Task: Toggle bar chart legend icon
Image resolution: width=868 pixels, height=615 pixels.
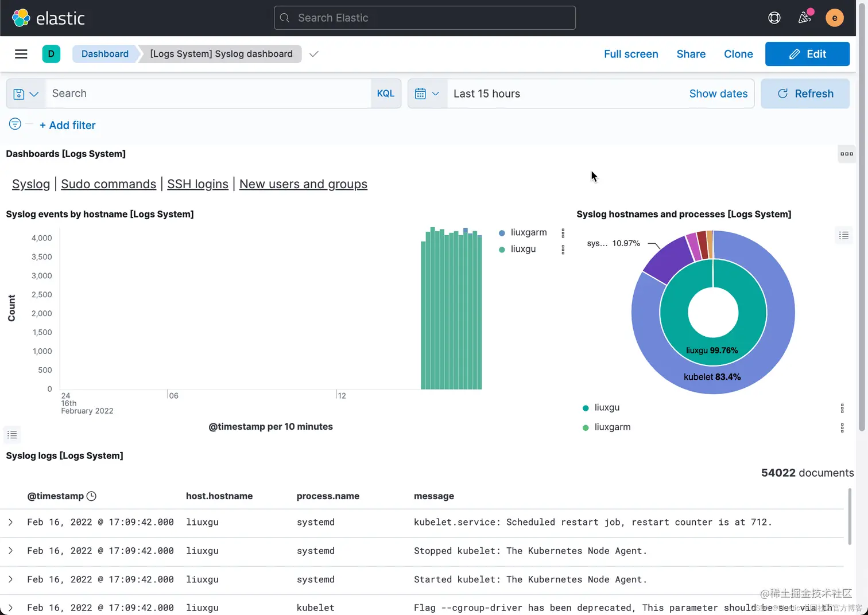Action: tap(12, 435)
